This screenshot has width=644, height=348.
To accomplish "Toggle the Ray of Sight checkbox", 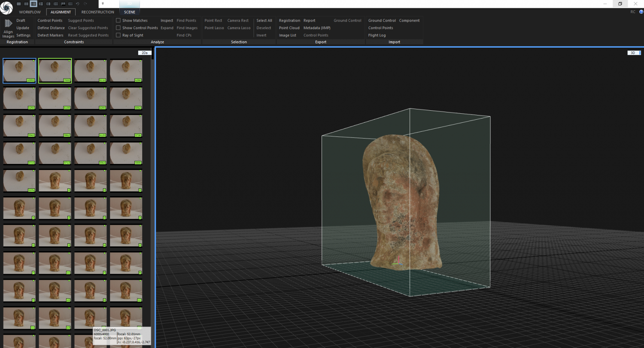I will pyautogui.click(x=118, y=35).
